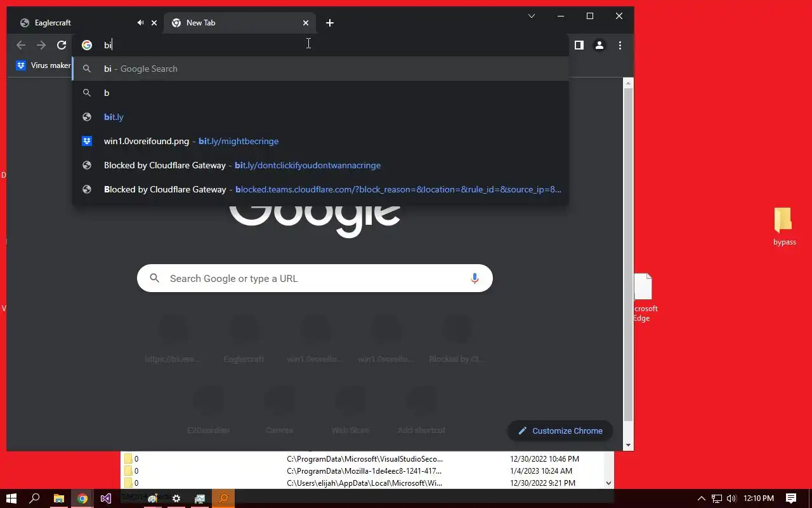Start voice search with microphone icon
This screenshot has height=508, width=812.
pos(475,278)
